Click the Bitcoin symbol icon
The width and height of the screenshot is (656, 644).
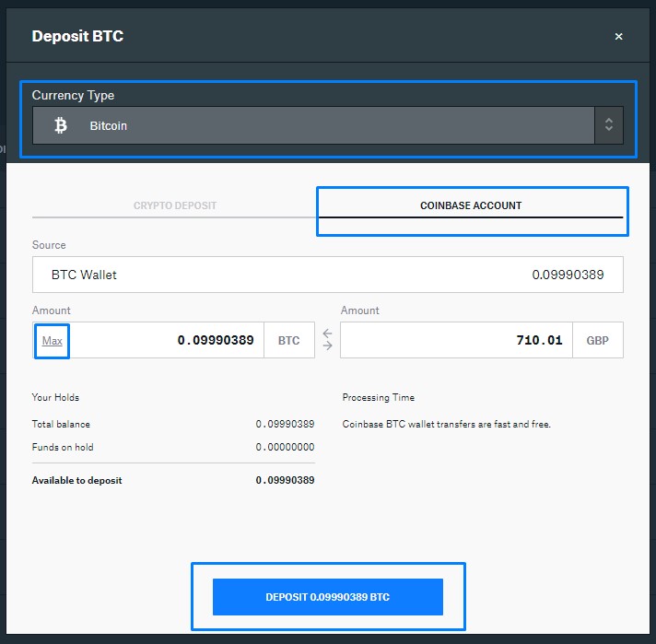[61, 125]
